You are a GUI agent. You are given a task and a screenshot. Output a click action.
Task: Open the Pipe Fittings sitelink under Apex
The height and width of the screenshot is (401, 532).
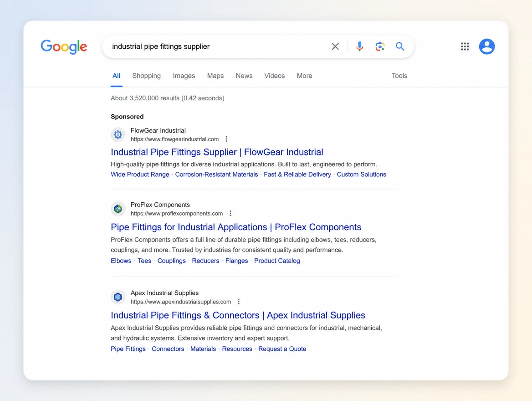point(128,349)
